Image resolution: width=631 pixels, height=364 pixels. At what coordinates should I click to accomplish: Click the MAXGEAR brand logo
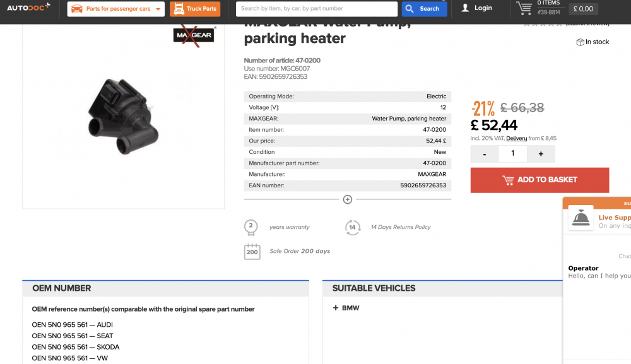pyautogui.click(x=195, y=36)
